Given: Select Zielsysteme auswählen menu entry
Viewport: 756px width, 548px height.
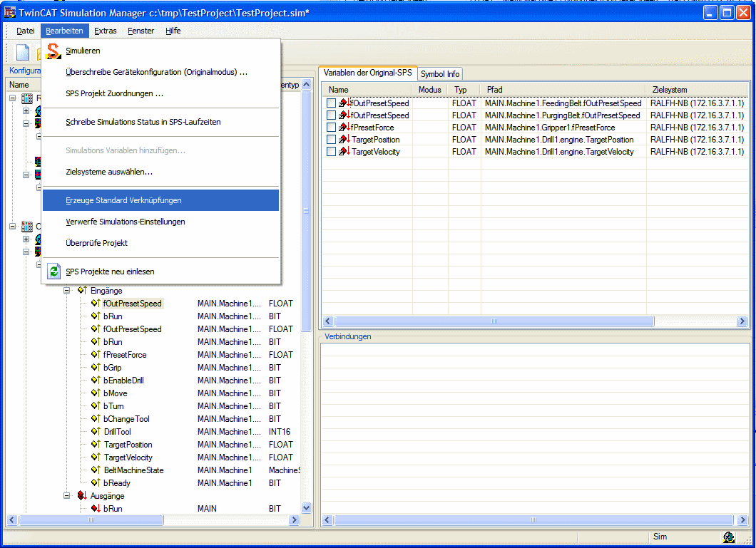Looking at the screenshot, I should tap(160, 172).
